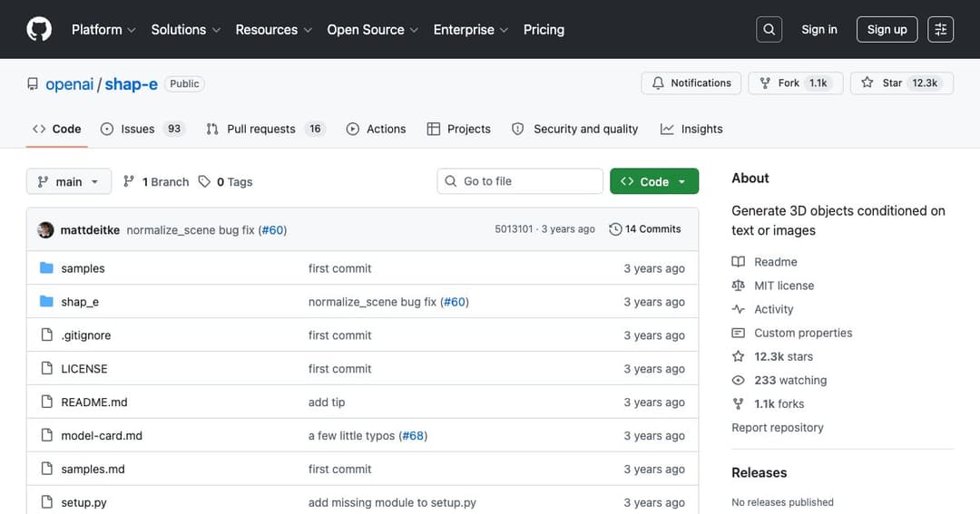Image resolution: width=980 pixels, height=514 pixels.
Task: Open the mattdeitke author link
Action: tap(90, 230)
